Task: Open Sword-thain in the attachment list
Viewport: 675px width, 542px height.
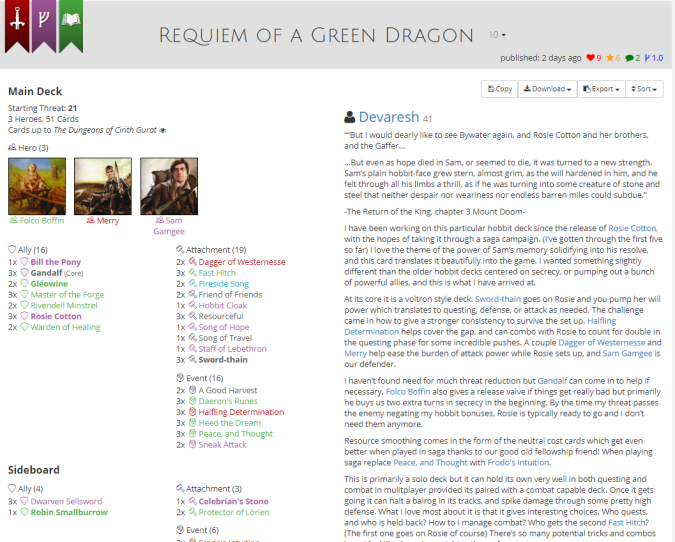Action: (x=223, y=359)
